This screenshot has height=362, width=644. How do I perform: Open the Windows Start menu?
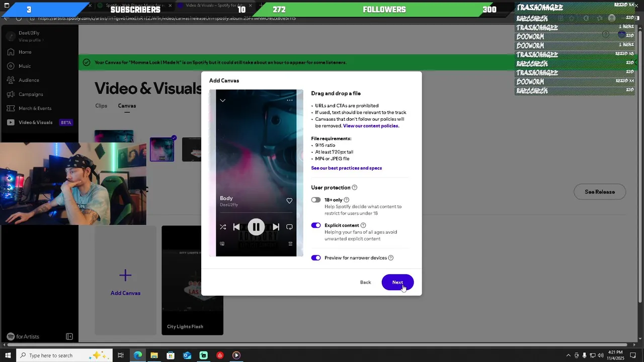(7, 355)
